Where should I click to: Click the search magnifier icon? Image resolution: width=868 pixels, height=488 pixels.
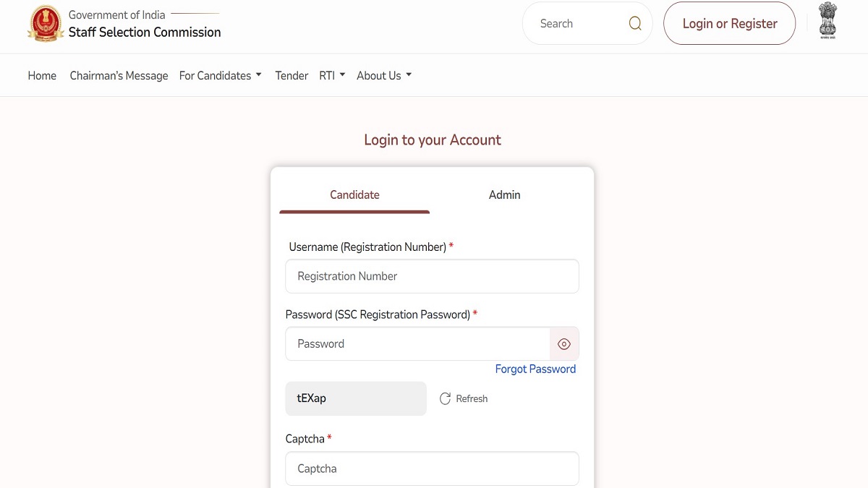[x=635, y=24]
